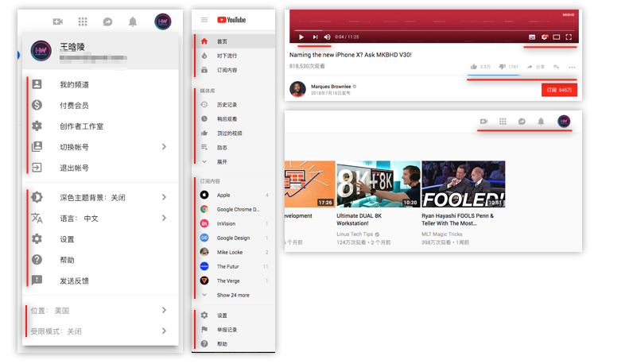Open the Linus Tech Tips channel link
The height and width of the screenshot is (364, 629).
coord(355,234)
